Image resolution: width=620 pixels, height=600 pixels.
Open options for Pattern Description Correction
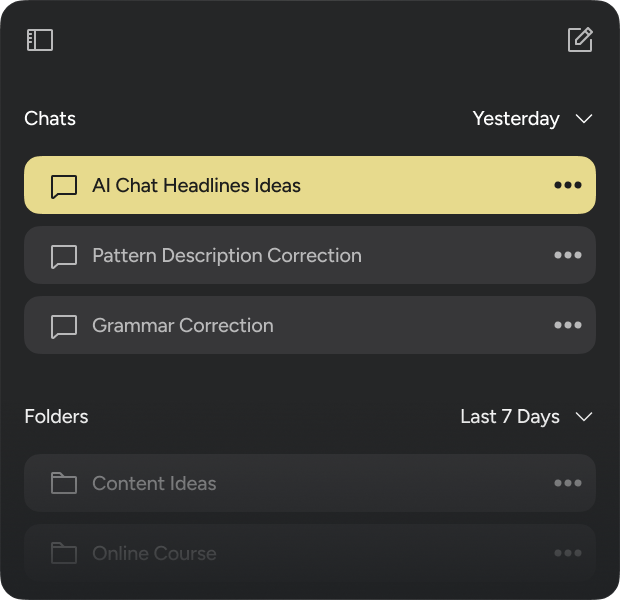click(567, 255)
